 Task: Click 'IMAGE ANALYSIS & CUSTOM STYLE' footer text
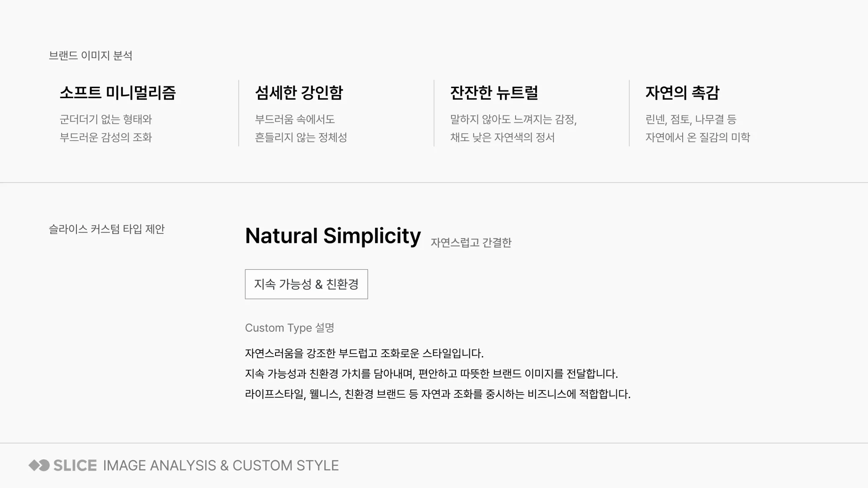pos(221,465)
